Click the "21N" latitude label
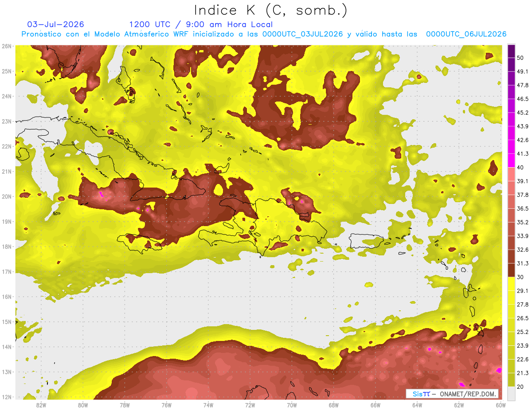The image size is (532, 411). coord(7,172)
